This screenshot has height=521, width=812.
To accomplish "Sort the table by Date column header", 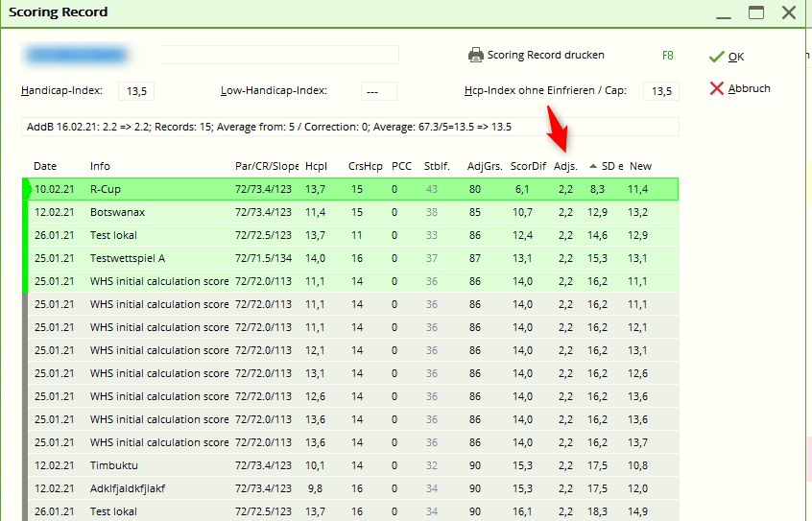I will point(45,166).
